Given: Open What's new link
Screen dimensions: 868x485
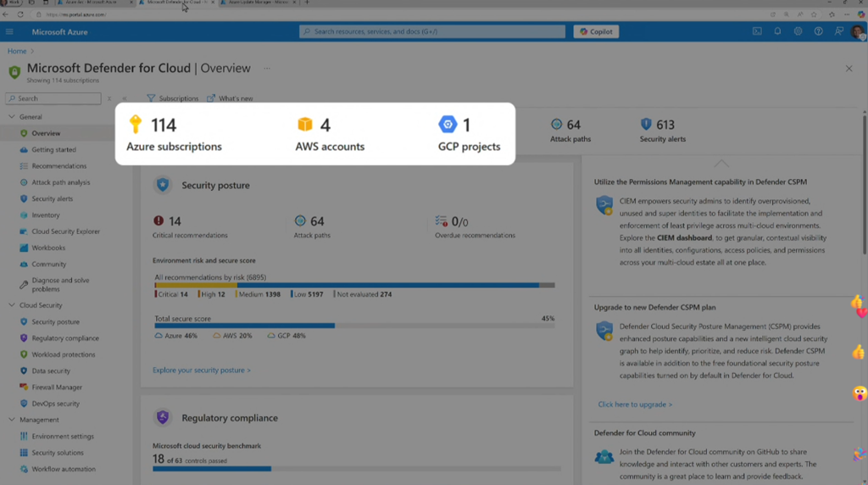Looking at the screenshot, I should point(230,98).
